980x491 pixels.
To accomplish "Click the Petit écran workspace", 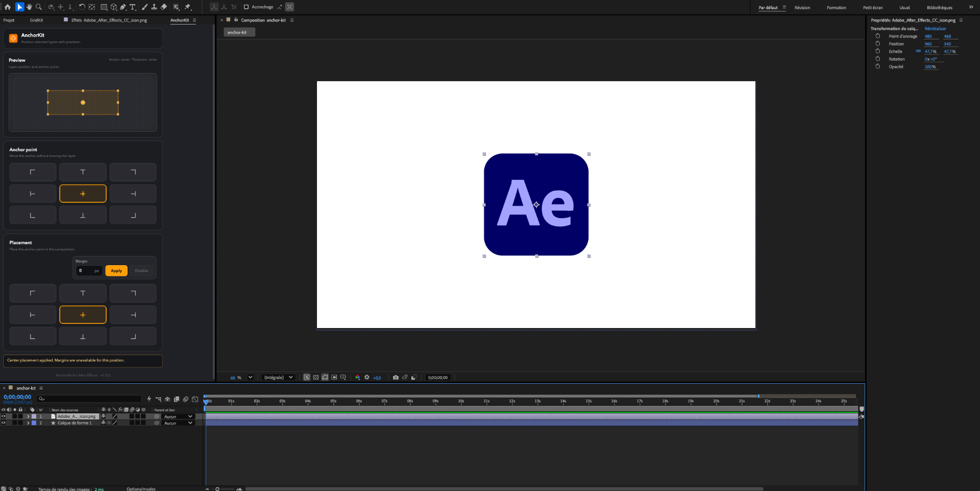I will (873, 8).
